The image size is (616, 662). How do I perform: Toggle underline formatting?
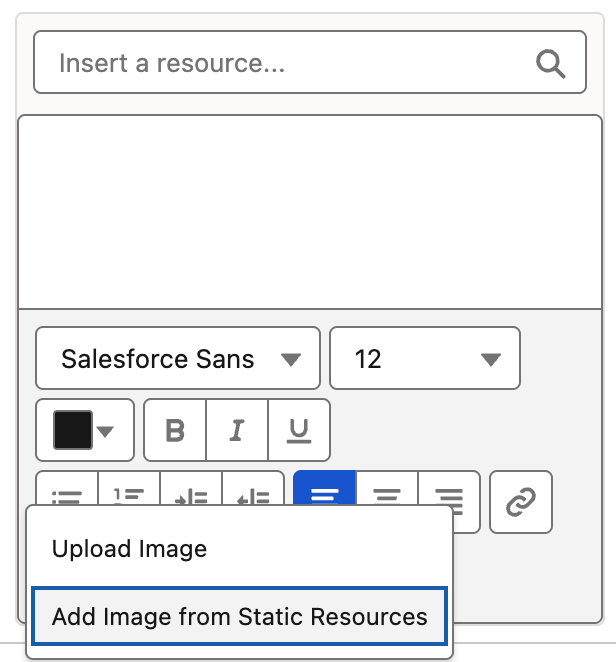coord(299,430)
